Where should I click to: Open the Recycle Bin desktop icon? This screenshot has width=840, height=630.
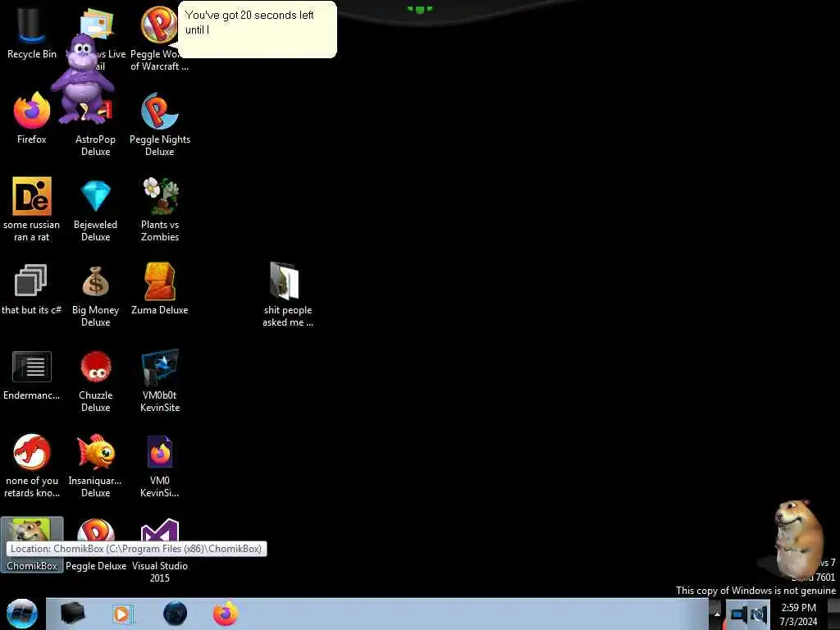coord(32,33)
